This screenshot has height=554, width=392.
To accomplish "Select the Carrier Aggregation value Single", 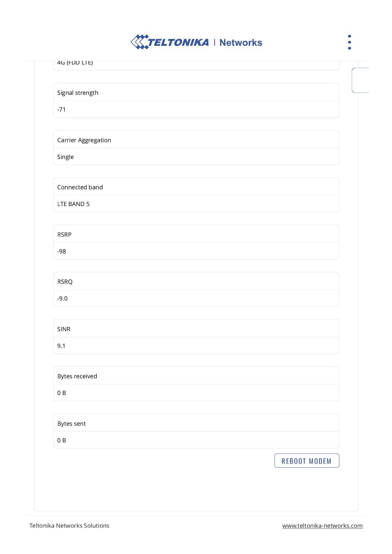I will coord(196,157).
